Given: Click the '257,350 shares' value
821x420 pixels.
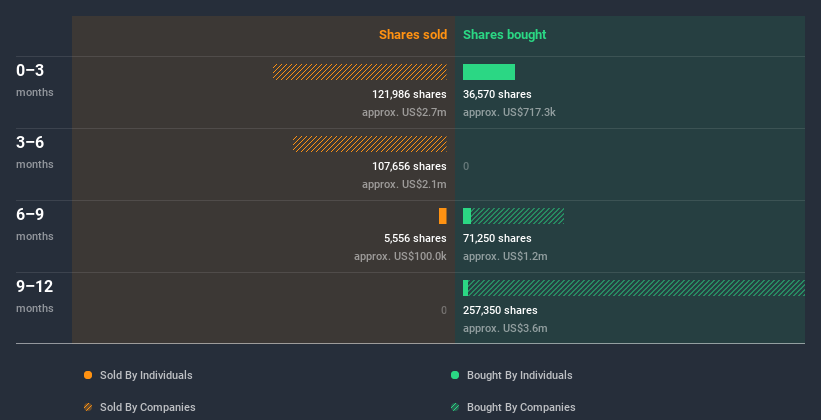Looking at the screenshot, I should tap(500, 310).
